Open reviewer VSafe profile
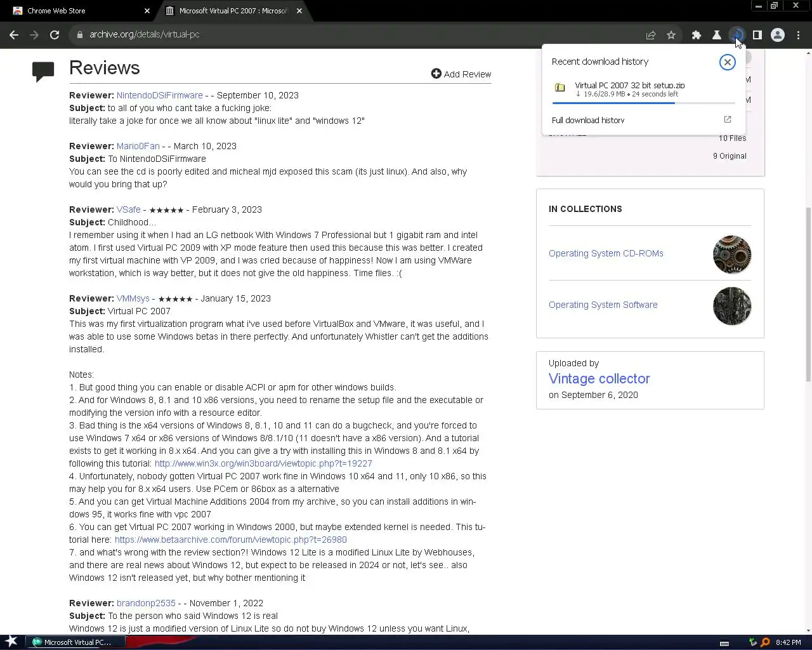 pyautogui.click(x=128, y=209)
